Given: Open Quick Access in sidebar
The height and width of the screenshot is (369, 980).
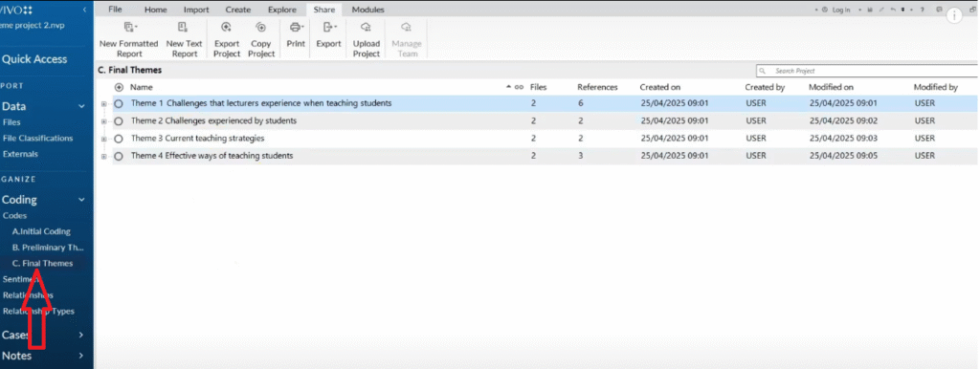Looking at the screenshot, I should [x=34, y=59].
